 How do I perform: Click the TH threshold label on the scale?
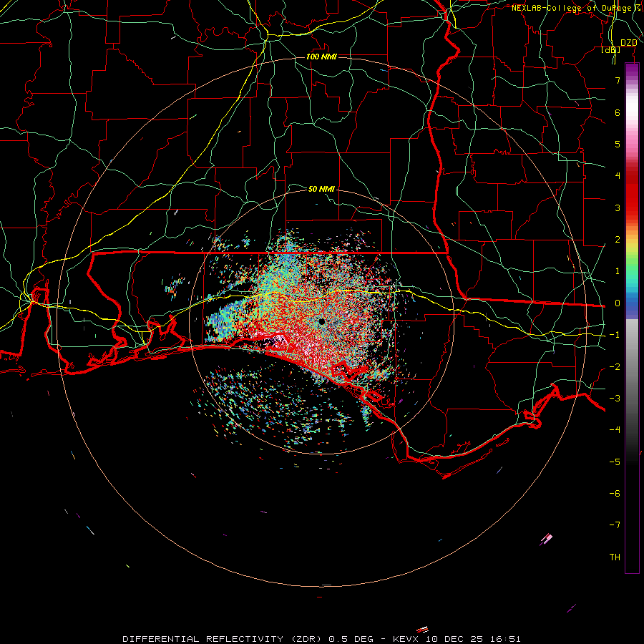[615, 557]
